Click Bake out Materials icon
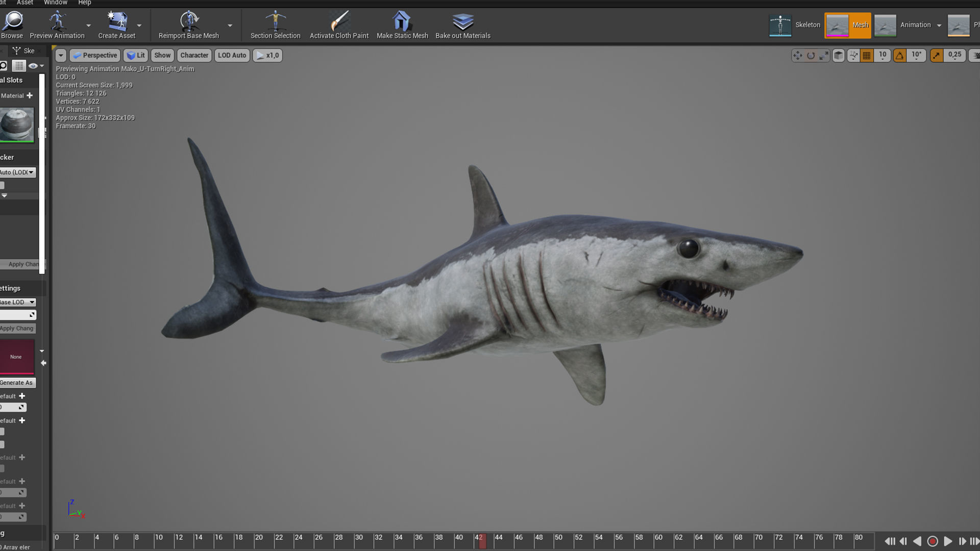Viewport: 980px width, 551px height. [462, 21]
